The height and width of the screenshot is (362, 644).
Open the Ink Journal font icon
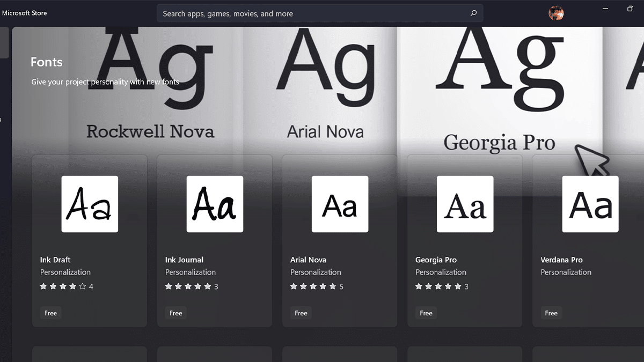[x=215, y=204]
